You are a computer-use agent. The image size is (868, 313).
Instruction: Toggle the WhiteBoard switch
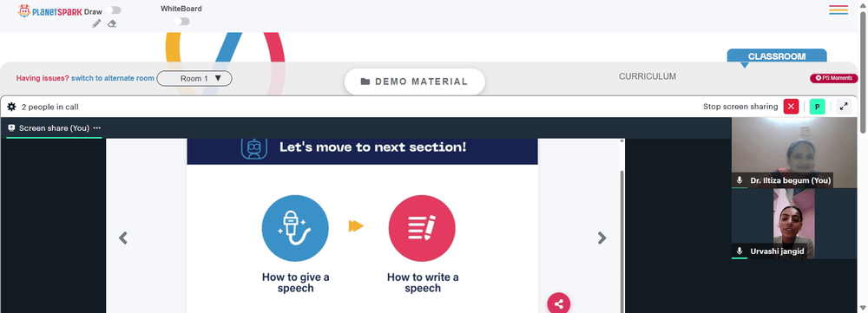(181, 22)
